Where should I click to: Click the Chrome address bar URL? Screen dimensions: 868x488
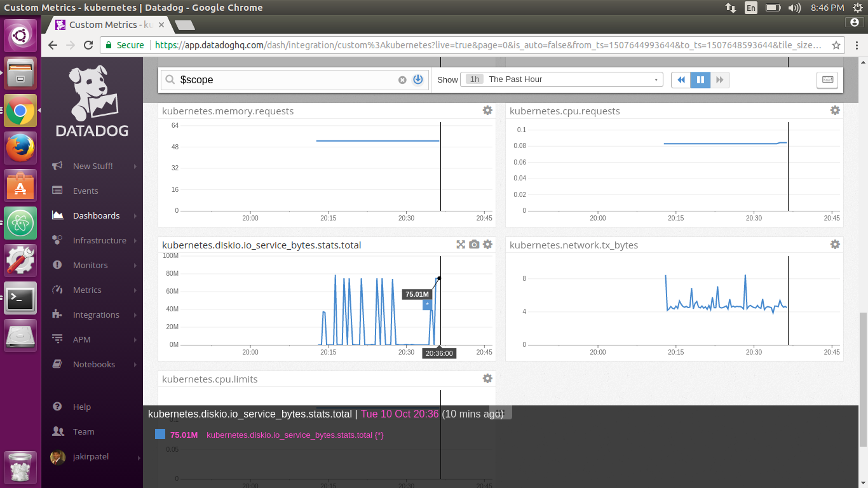488,45
